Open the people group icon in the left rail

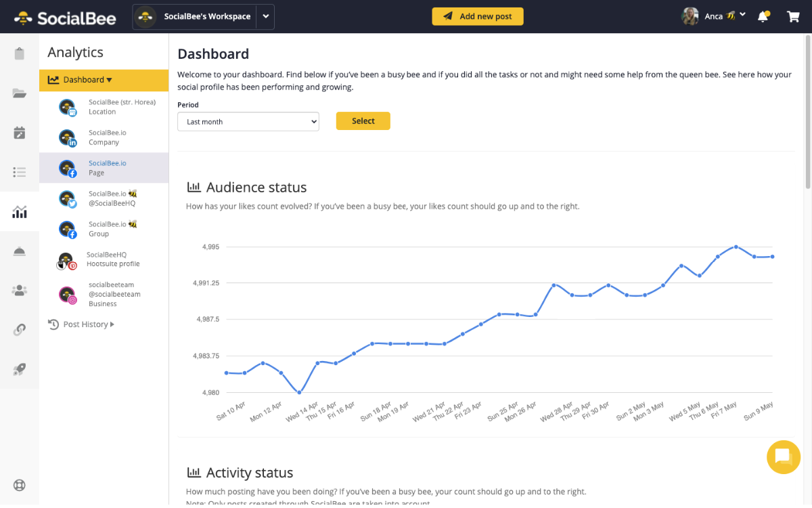20,291
